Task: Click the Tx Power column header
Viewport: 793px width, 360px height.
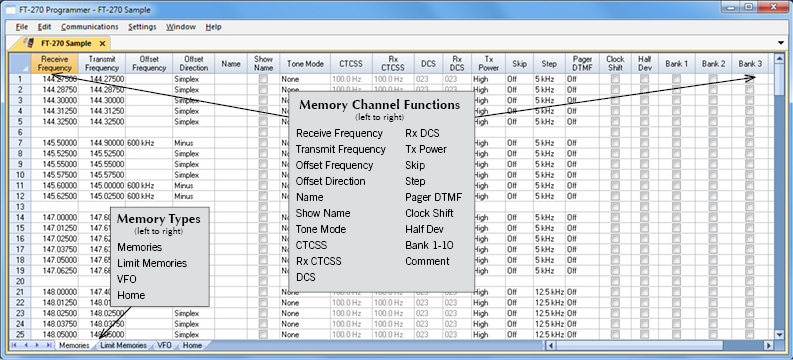Action: (x=489, y=63)
